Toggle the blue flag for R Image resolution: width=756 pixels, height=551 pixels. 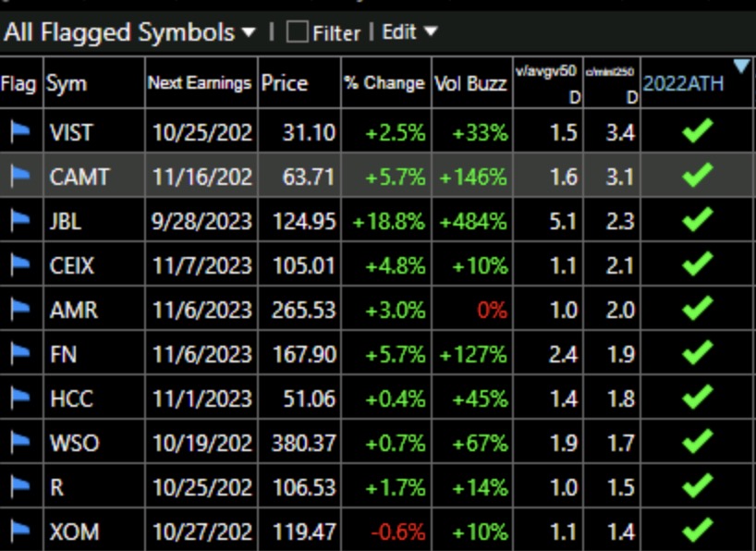pos(20,487)
